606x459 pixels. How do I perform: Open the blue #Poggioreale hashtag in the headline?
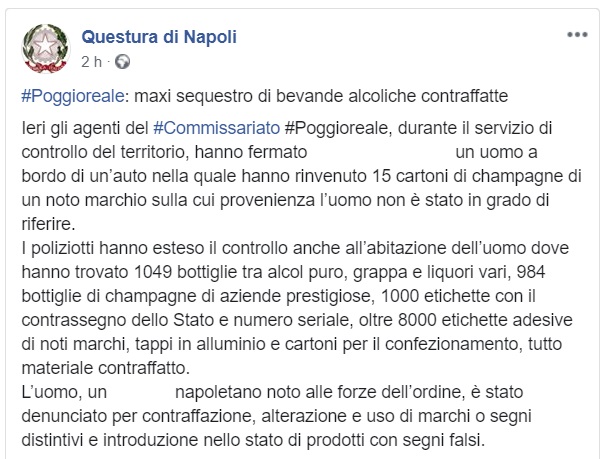pos(65,97)
